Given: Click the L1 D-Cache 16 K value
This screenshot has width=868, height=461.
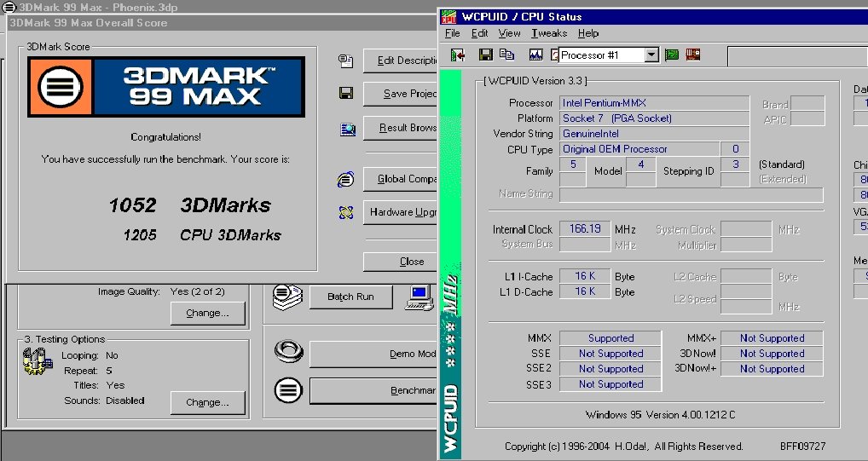Looking at the screenshot, I should [585, 291].
